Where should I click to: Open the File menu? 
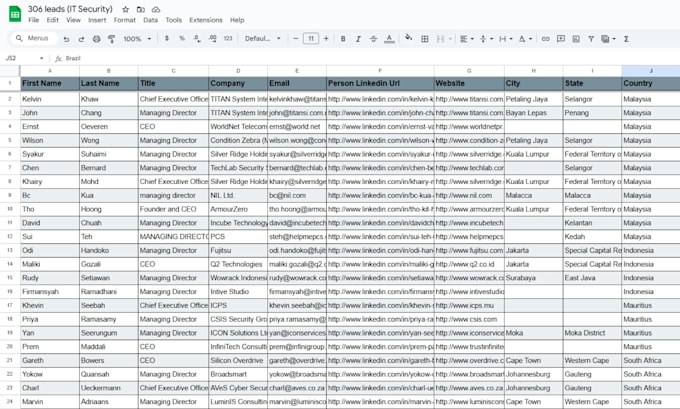point(33,20)
